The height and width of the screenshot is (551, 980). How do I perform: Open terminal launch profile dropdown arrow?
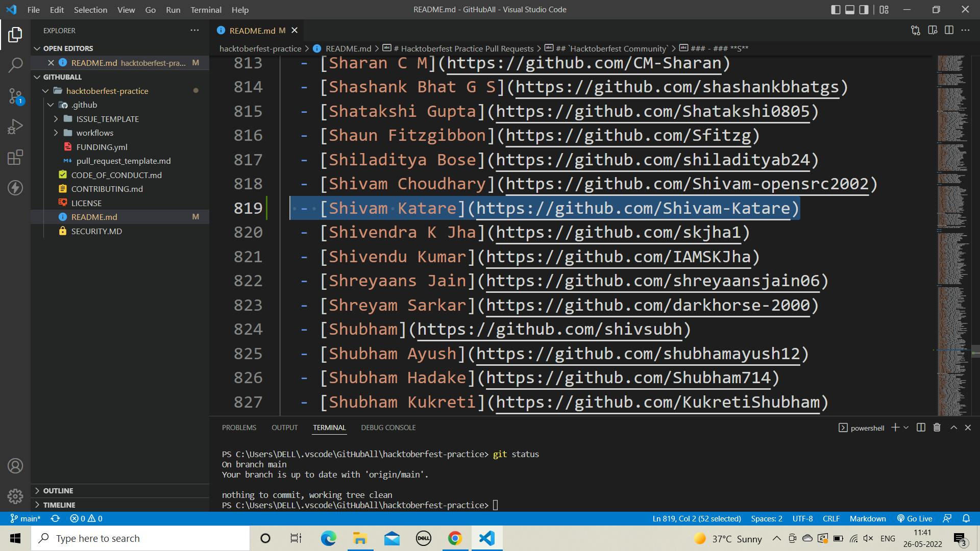906,428
